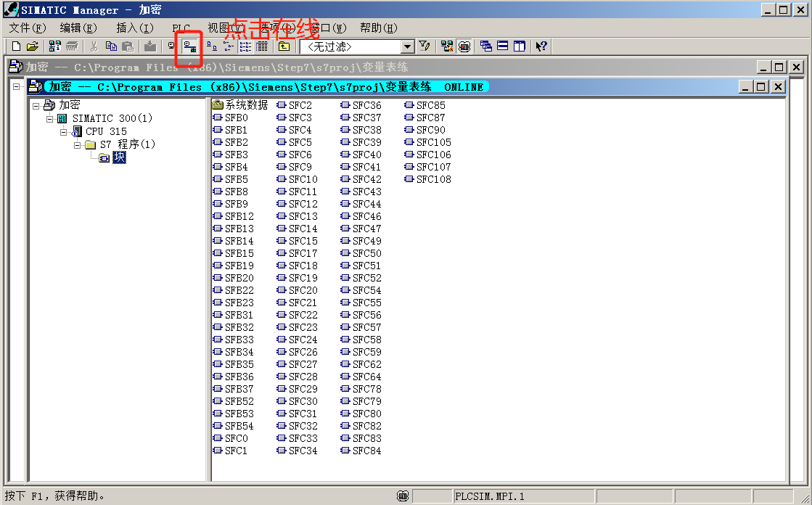The width and height of the screenshot is (812, 505).
Task: Click the SFC50 block icon
Action: (345, 253)
